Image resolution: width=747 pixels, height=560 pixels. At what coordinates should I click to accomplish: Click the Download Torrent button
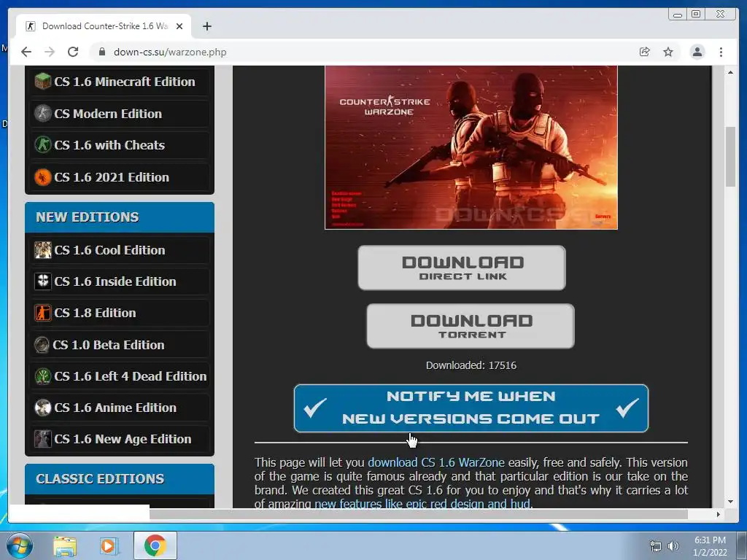[x=471, y=326]
